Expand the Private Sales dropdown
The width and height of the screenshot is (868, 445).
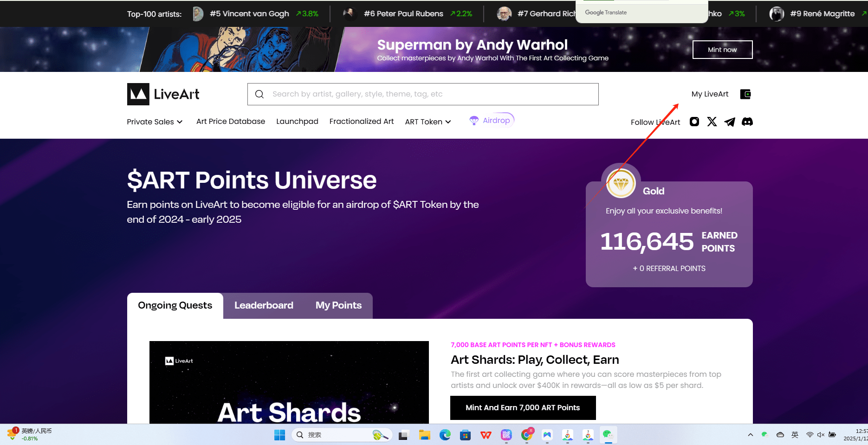155,122
